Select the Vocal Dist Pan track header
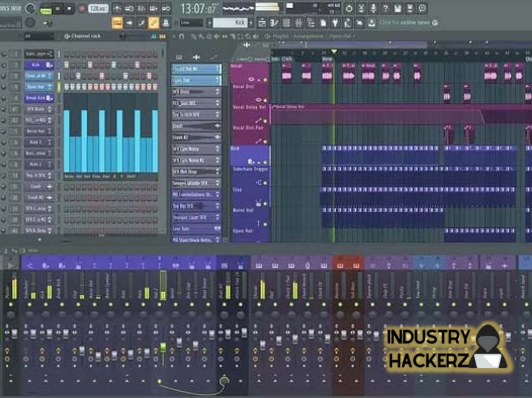Viewport: 532px width, 398px height. 250,135
